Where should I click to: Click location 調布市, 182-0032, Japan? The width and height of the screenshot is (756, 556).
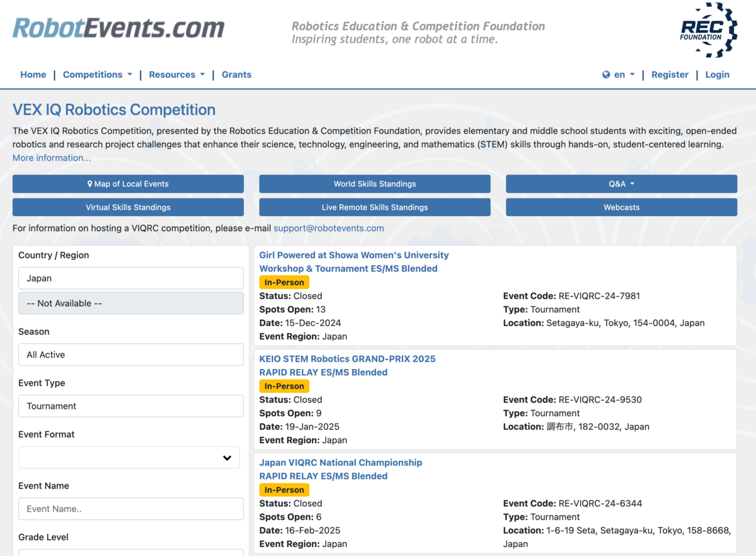tap(598, 427)
